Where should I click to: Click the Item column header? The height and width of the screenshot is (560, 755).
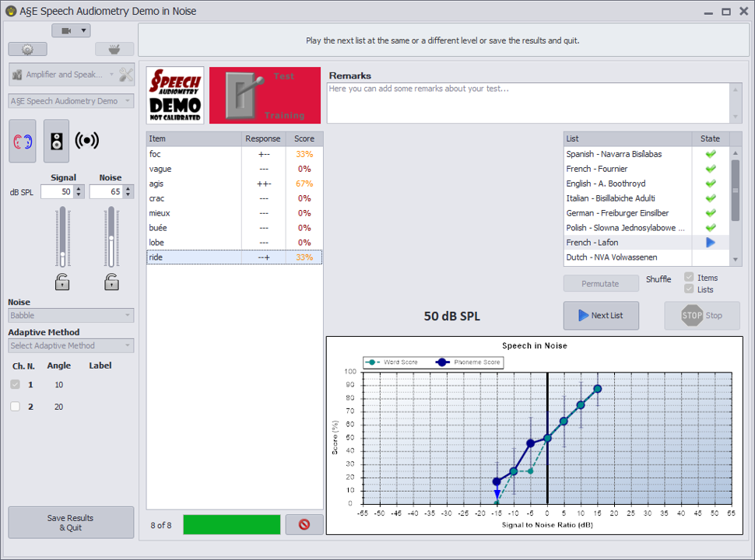[x=194, y=138]
